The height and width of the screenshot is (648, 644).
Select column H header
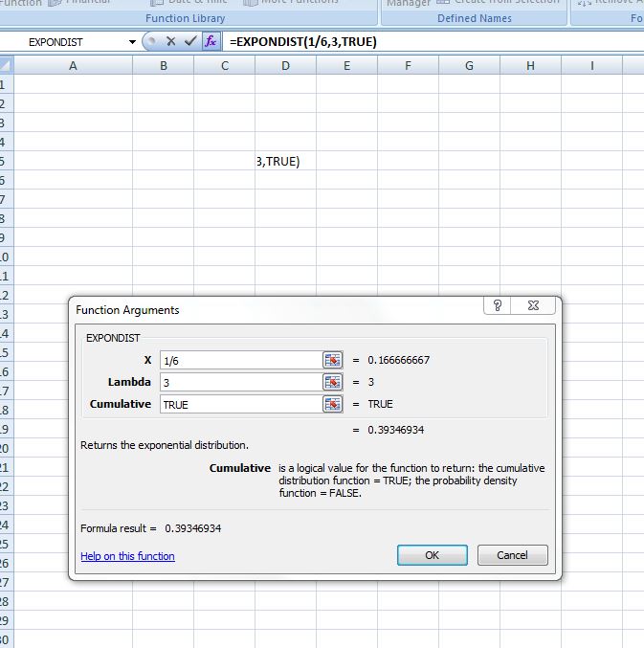pos(530,65)
